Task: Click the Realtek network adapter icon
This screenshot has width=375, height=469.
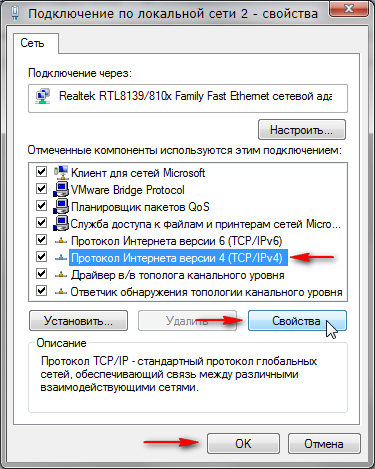Action: click(x=43, y=96)
